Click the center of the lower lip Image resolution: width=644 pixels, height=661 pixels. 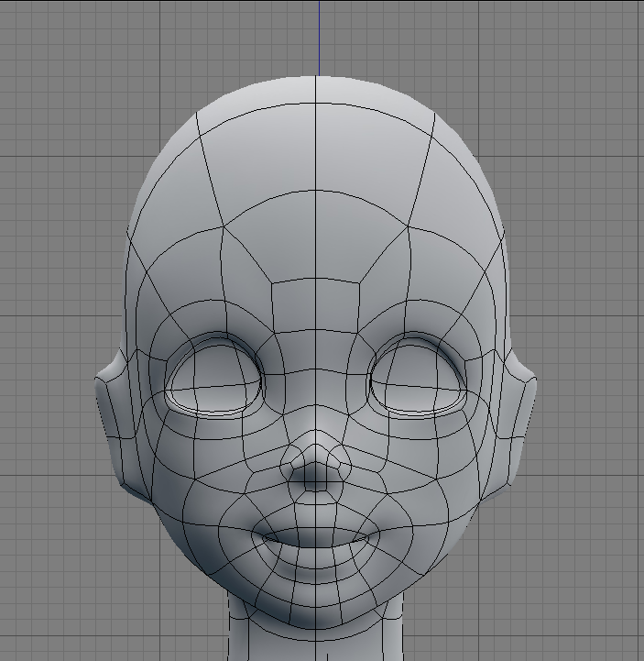315,556
